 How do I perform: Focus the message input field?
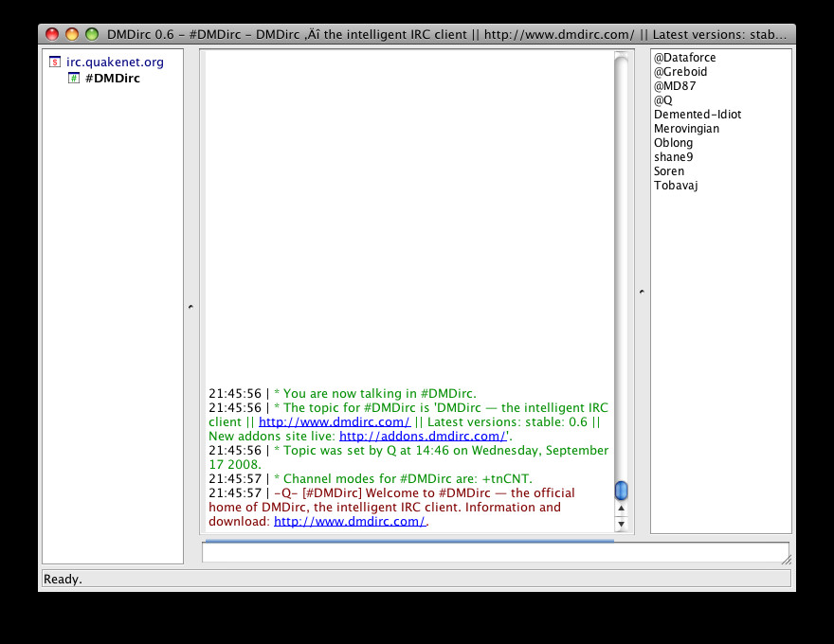coord(495,552)
